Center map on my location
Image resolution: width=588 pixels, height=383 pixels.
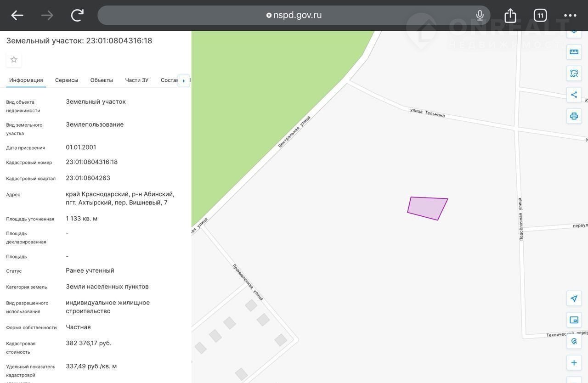tap(574, 299)
